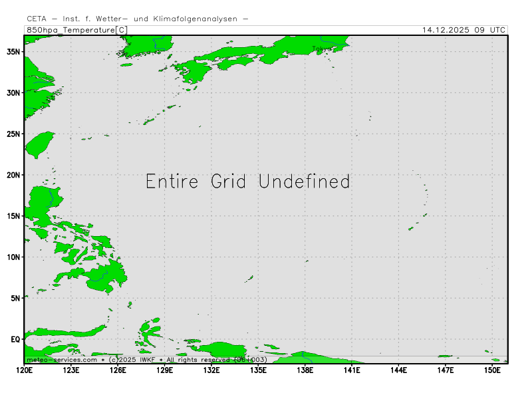Click the 150E longitude label
532x399 pixels.
point(492,370)
